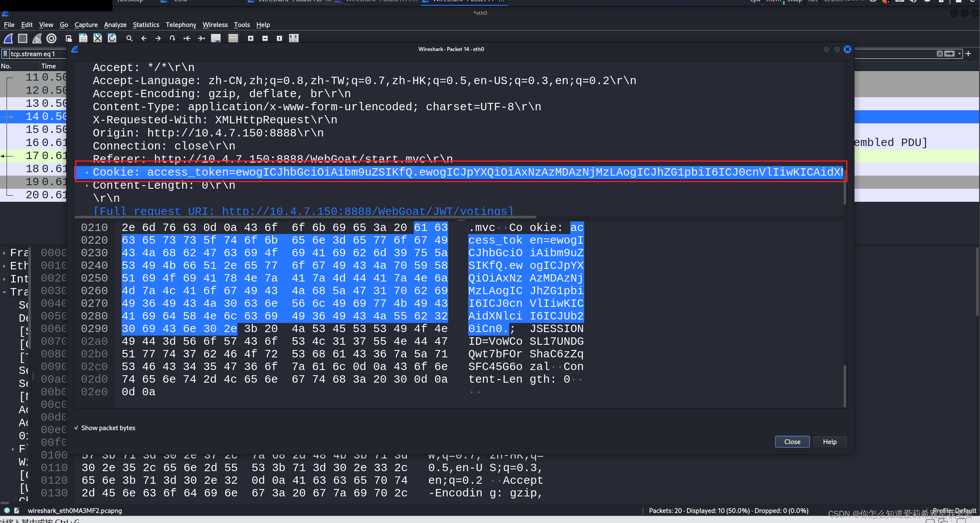Open a capture file from toolbar
This screenshot has height=523, width=980.
68,38
